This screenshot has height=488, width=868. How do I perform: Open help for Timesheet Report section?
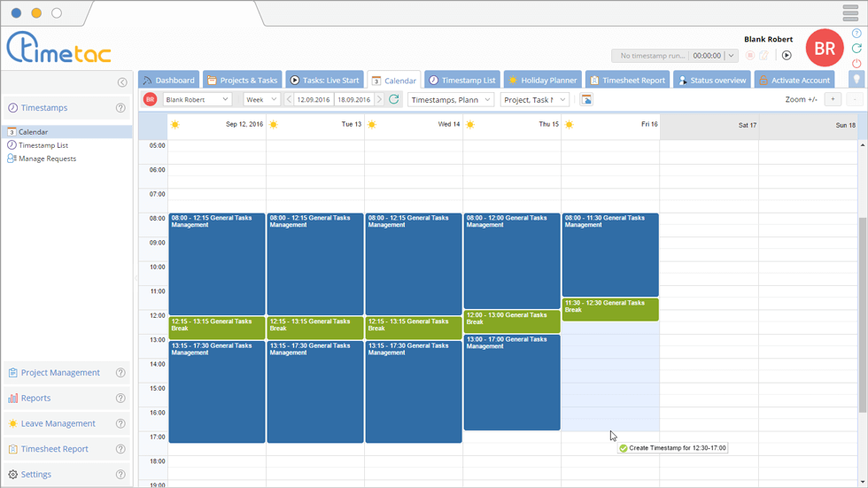click(120, 449)
